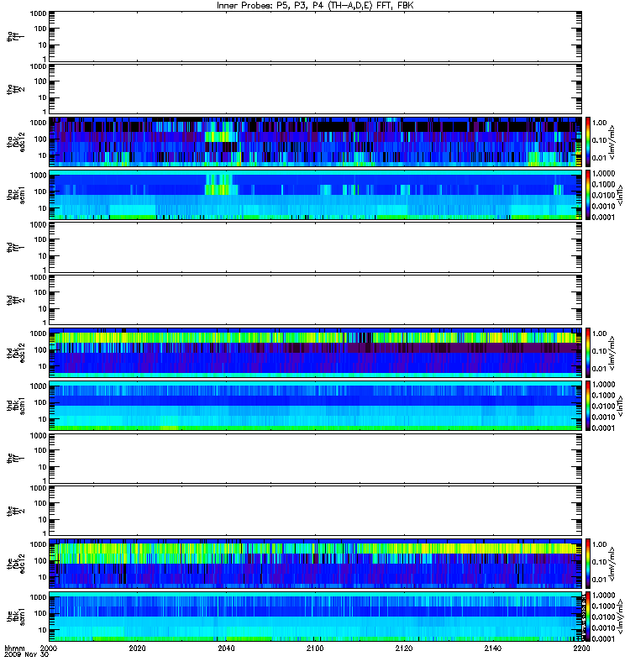Click the tha fbk scm1 spectrogram

pos(316,195)
